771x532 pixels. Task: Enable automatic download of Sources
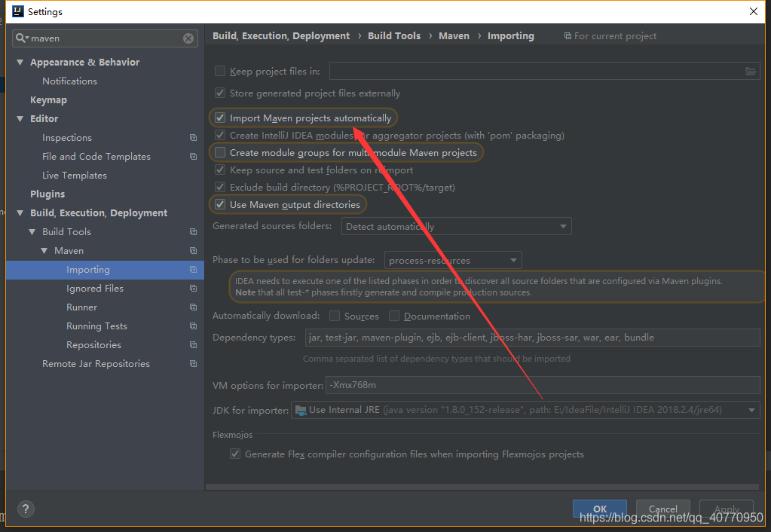point(335,316)
